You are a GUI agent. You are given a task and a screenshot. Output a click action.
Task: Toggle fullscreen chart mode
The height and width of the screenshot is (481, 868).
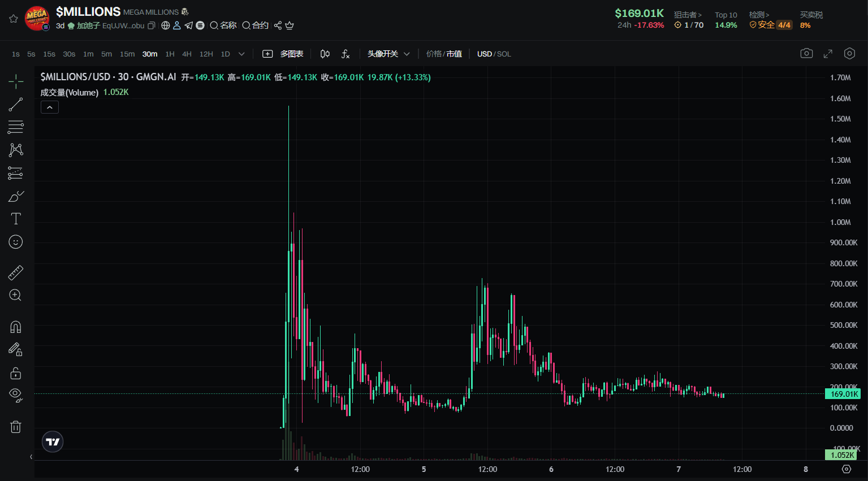coord(828,54)
